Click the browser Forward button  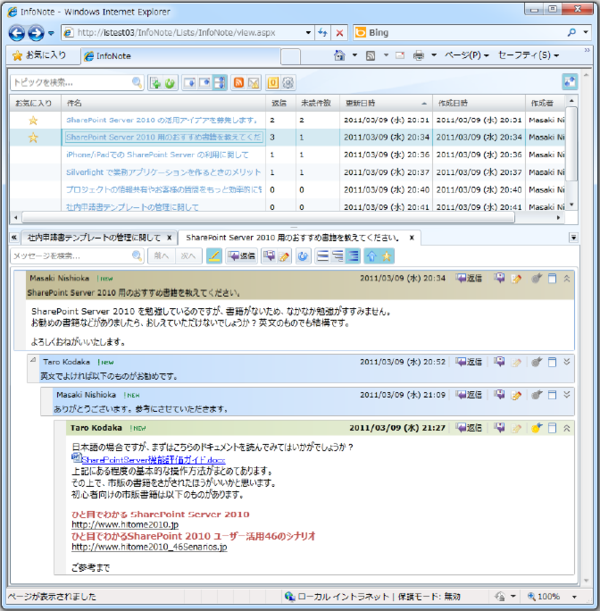tap(36, 33)
